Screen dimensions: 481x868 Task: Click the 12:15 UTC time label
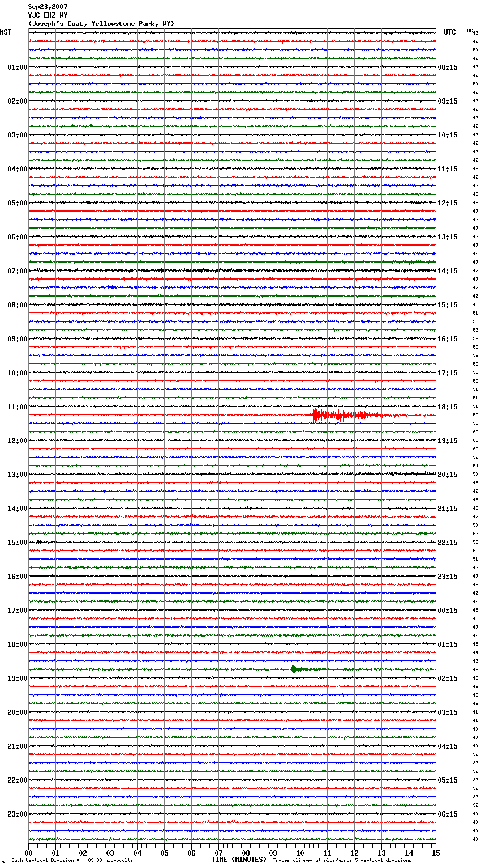coord(448,203)
